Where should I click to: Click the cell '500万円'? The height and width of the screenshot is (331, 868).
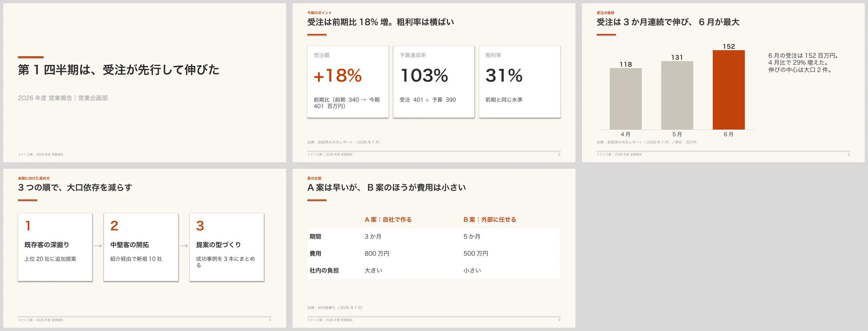point(476,254)
